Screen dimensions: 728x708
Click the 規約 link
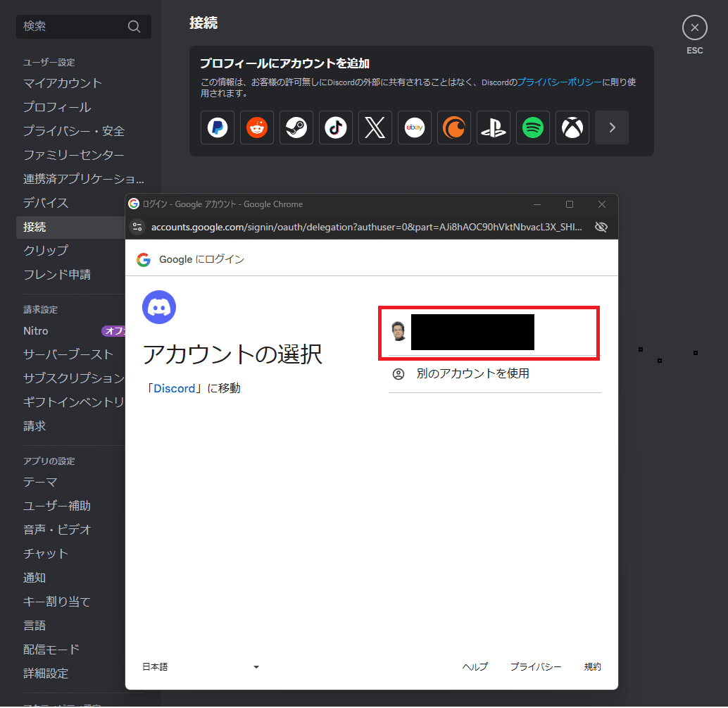[x=592, y=666]
